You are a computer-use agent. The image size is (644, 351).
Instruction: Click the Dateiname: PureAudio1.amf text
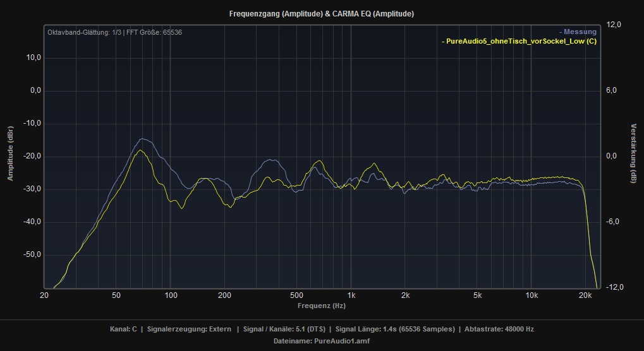[x=321, y=341]
